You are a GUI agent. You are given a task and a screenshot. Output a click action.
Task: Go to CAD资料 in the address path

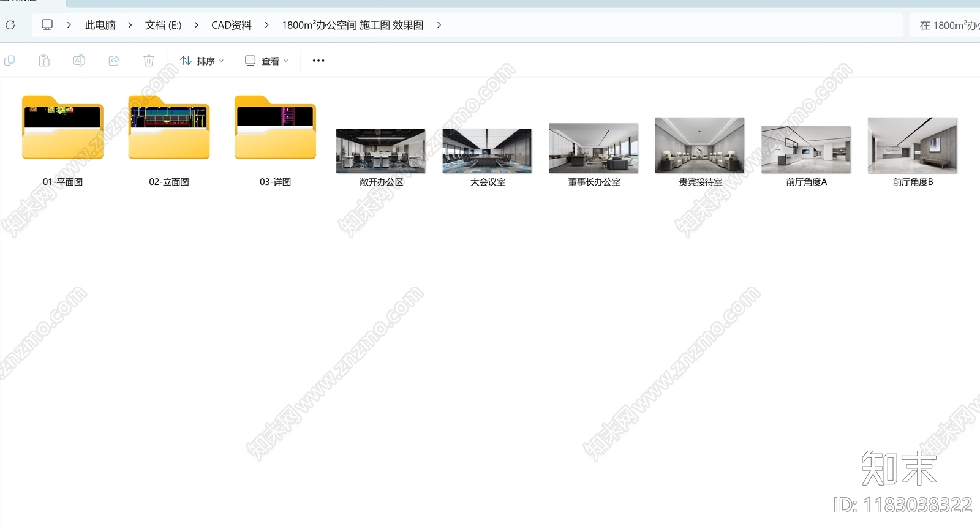(232, 25)
